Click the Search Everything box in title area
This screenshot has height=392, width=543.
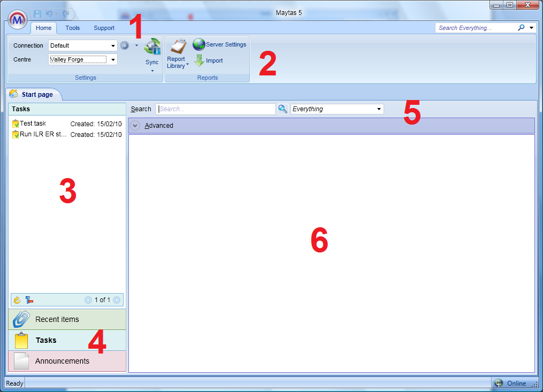point(476,28)
